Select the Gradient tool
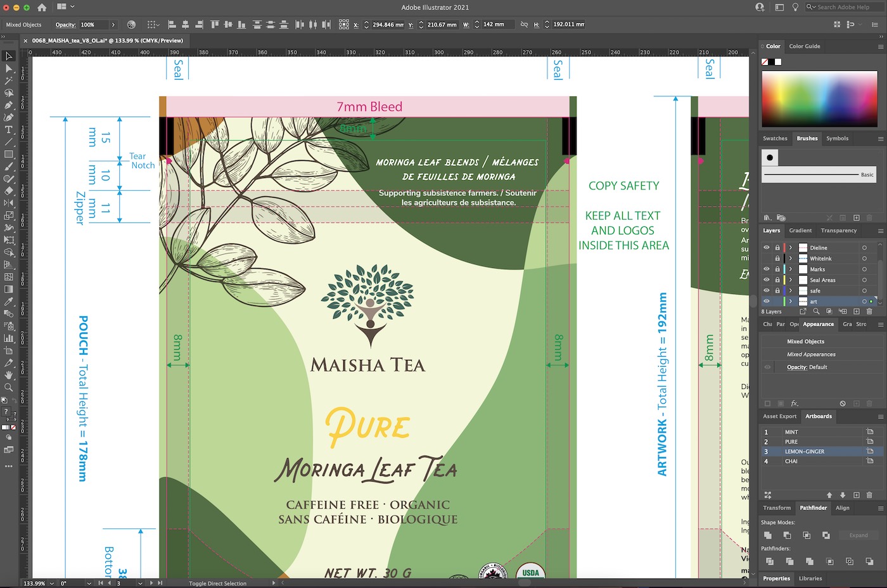 9,290
